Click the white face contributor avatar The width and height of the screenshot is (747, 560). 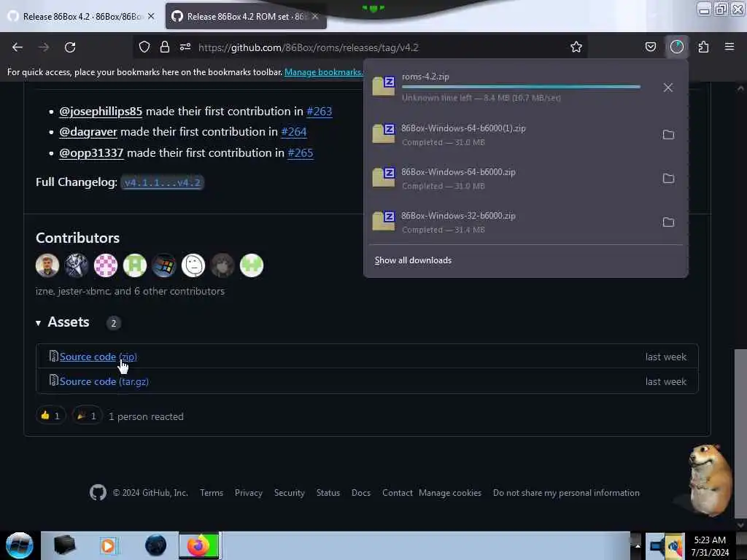click(193, 265)
